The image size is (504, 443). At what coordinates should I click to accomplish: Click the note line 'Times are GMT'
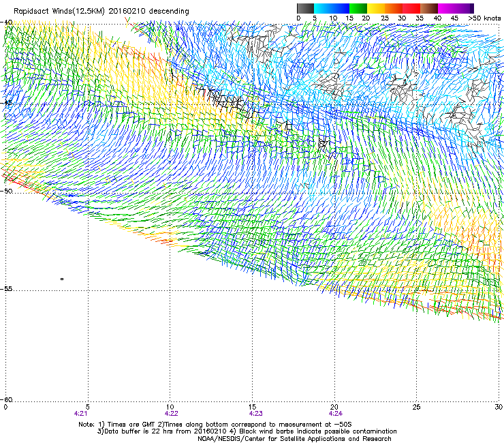(131, 425)
